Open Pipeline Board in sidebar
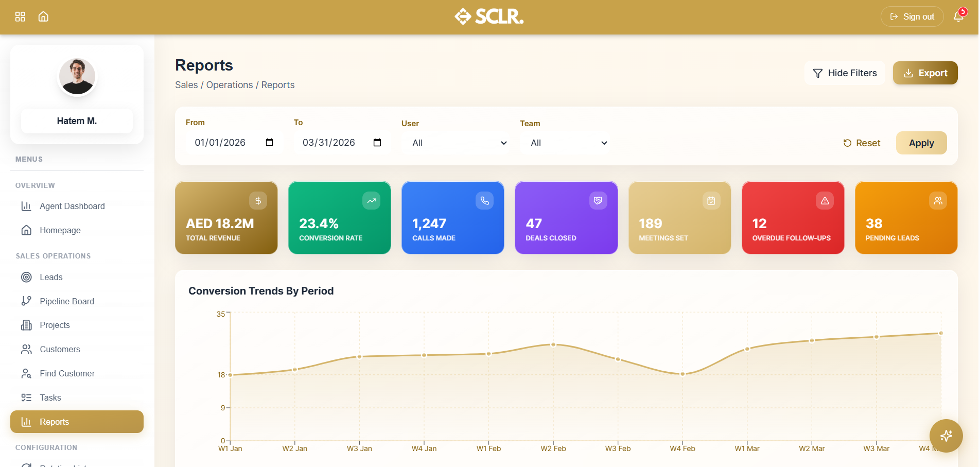 [x=77, y=301]
